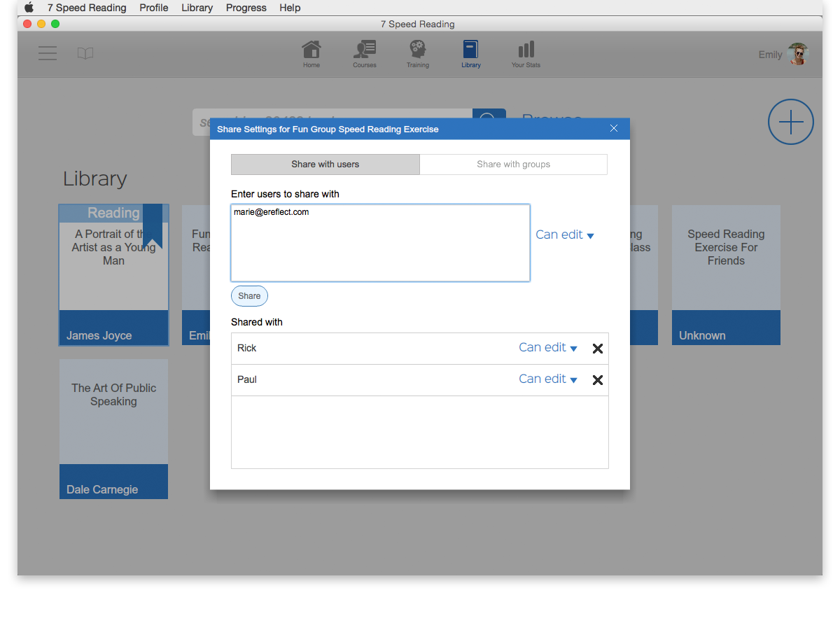Image resolution: width=840 pixels, height=637 pixels.
Task: Open Can edit dropdown for Rick
Action: coord(548,348)
